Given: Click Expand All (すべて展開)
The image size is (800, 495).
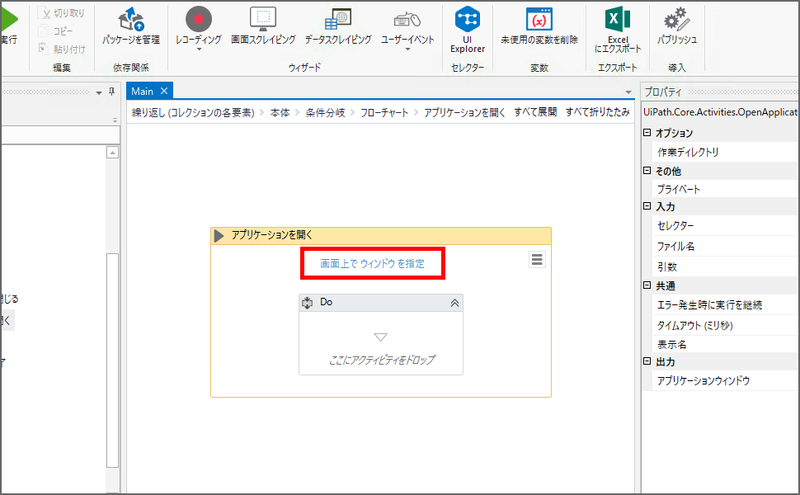Looking at the screenshot, I should pos(535,112).
